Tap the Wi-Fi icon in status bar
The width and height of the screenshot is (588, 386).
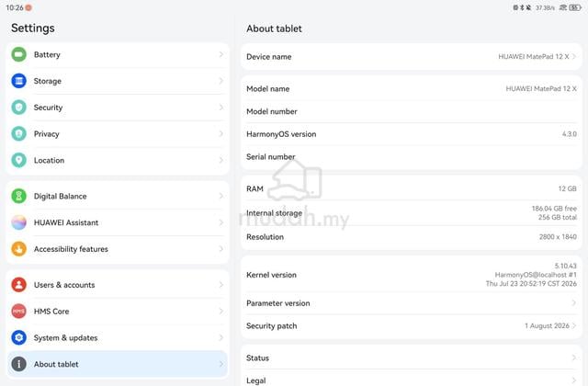[x=563, y=7]
